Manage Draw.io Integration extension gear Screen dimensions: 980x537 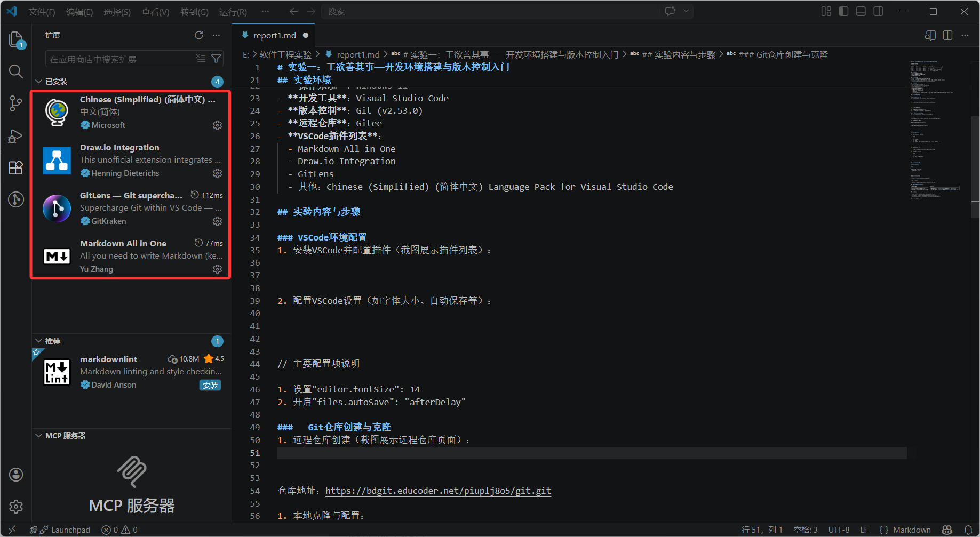(217, 173)
